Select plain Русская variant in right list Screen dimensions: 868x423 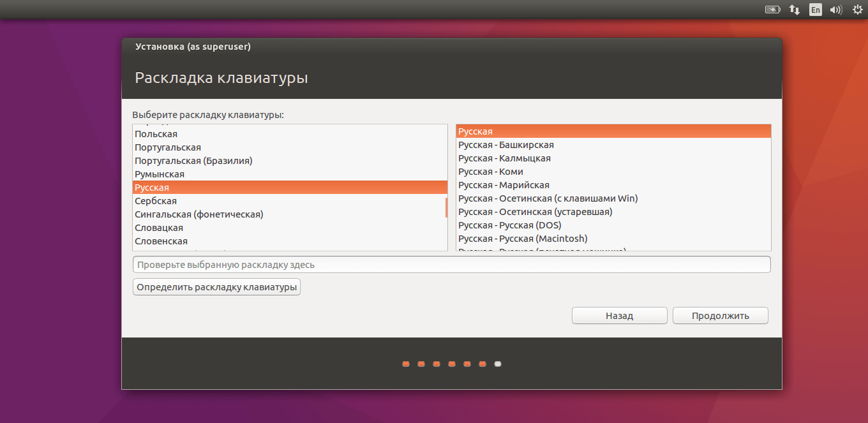[x=613, y=131]
